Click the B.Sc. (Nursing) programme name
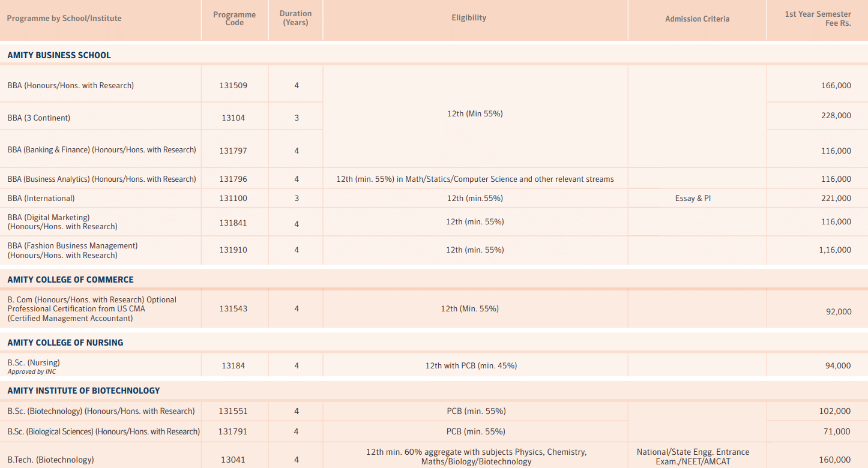The width and height of the screenshot is (868, 468). 33,362
